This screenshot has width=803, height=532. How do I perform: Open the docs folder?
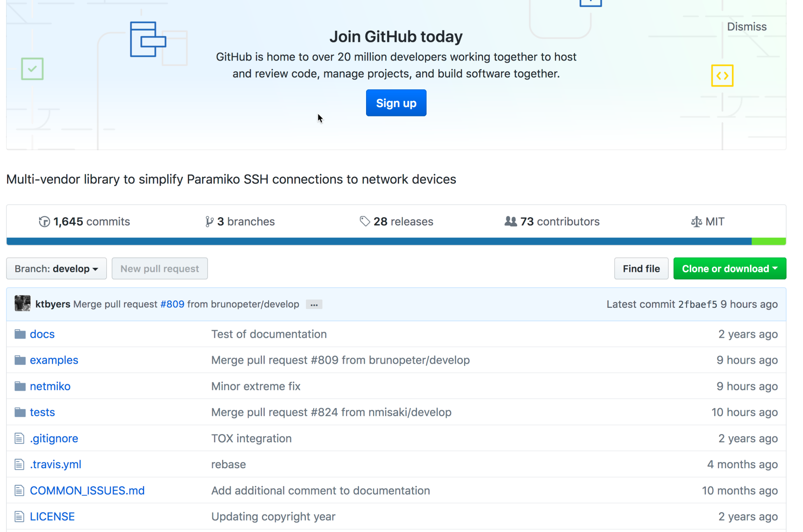pyautogui.click(x=42, y=334)
